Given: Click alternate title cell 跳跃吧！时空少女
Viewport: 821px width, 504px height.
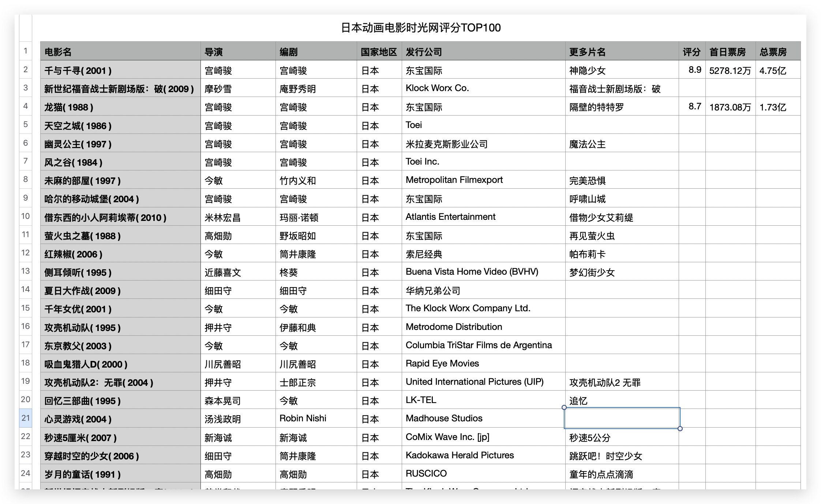Looking at the screenshot, I should click(x=622, y=455).
